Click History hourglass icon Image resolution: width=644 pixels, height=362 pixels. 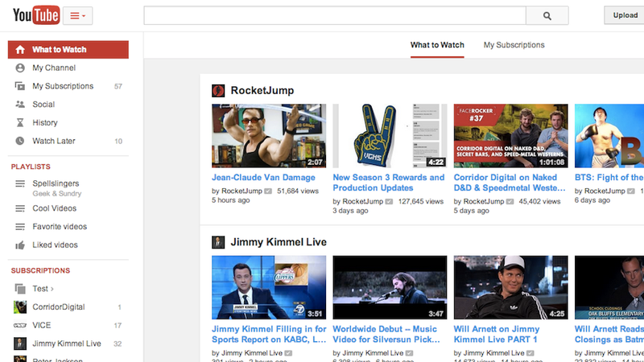pos(20,123)
